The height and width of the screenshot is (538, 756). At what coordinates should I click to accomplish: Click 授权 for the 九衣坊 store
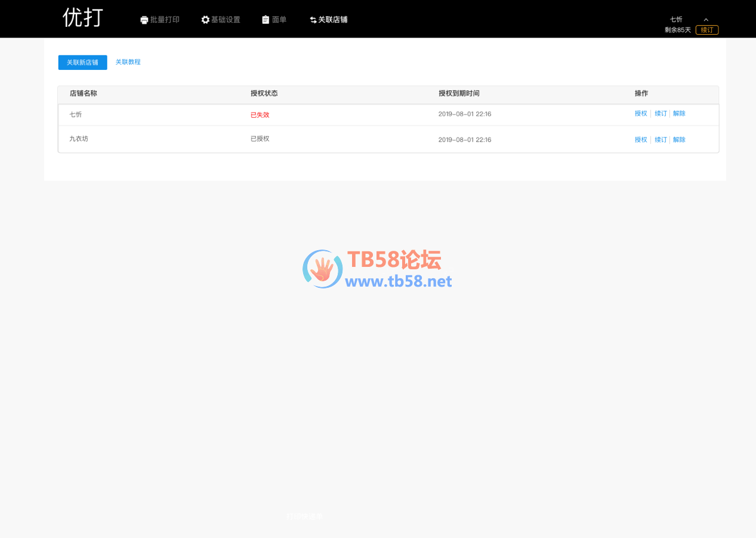pyautogui.click(x=641, y=140)
